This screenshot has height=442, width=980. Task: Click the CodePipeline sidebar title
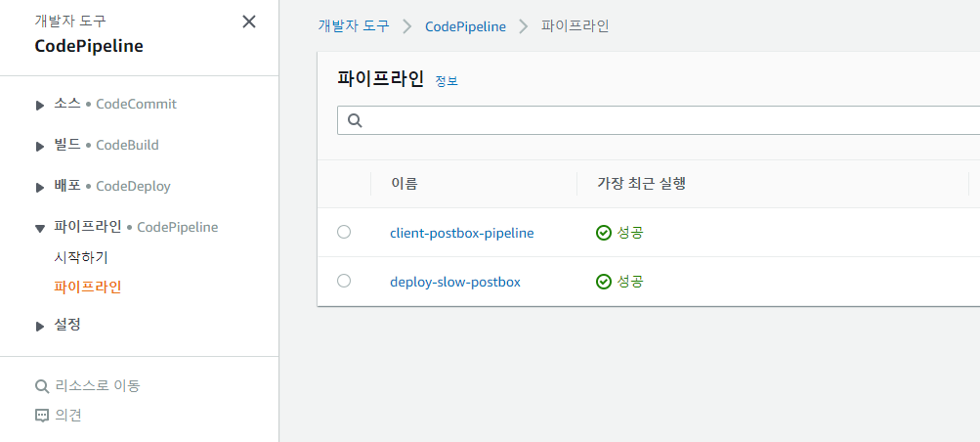pos(89,46)
